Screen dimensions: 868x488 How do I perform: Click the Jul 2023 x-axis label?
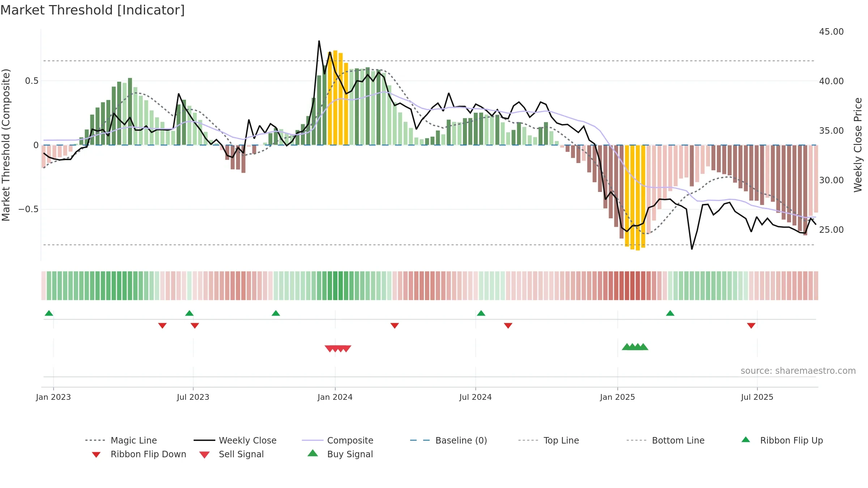coord(193,397)
